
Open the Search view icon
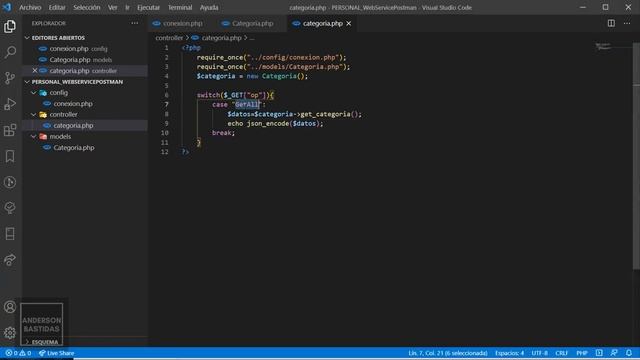click(10, 52)
